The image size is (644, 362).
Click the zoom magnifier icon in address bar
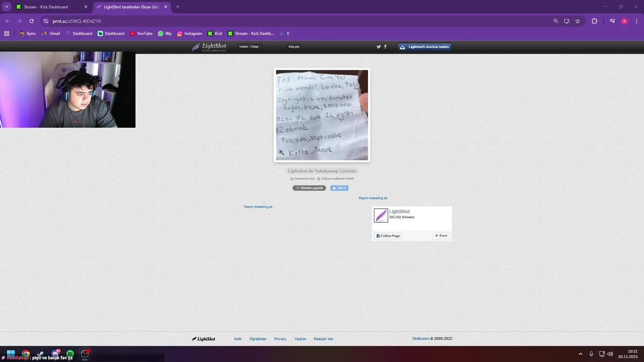(556, 21)
